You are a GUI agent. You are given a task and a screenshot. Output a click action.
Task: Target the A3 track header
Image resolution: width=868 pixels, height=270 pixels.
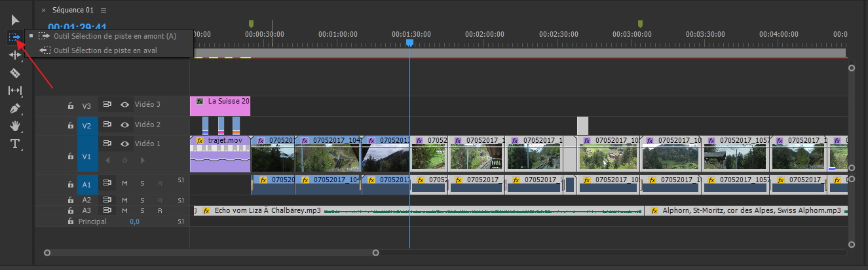click(x=87, y=211)
